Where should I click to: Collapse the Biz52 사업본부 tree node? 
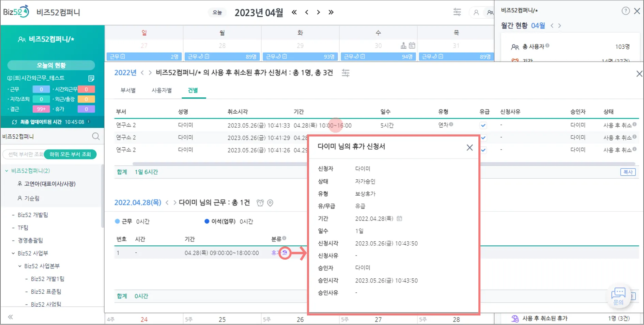19,266
